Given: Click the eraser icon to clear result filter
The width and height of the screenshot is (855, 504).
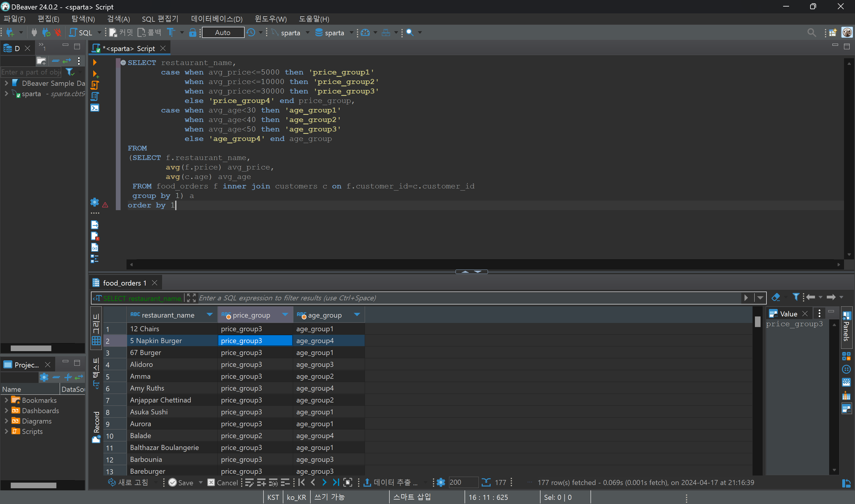Looking at the screenshot, I should (x=775, y=297).
